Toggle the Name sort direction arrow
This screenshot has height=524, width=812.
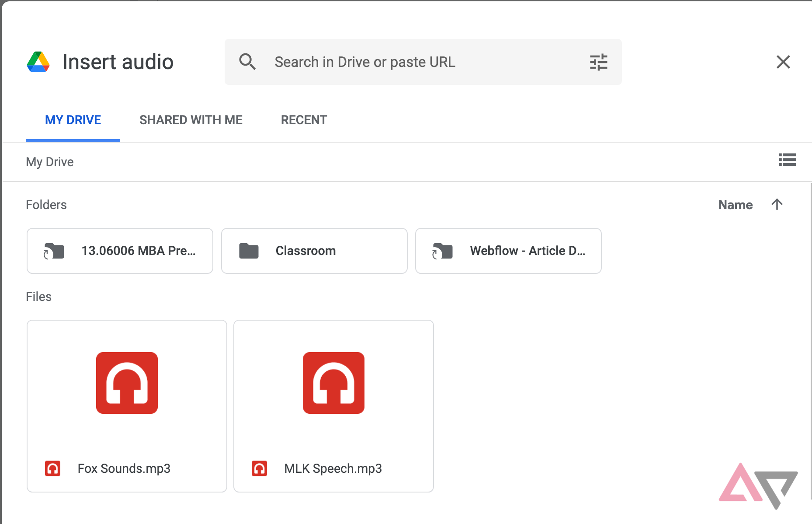click(x=777, y=204)
